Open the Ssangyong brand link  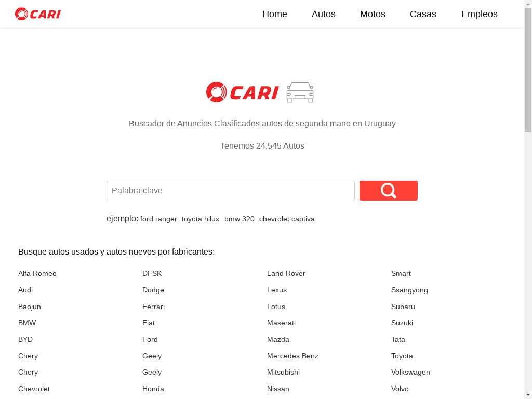[409, 290]
